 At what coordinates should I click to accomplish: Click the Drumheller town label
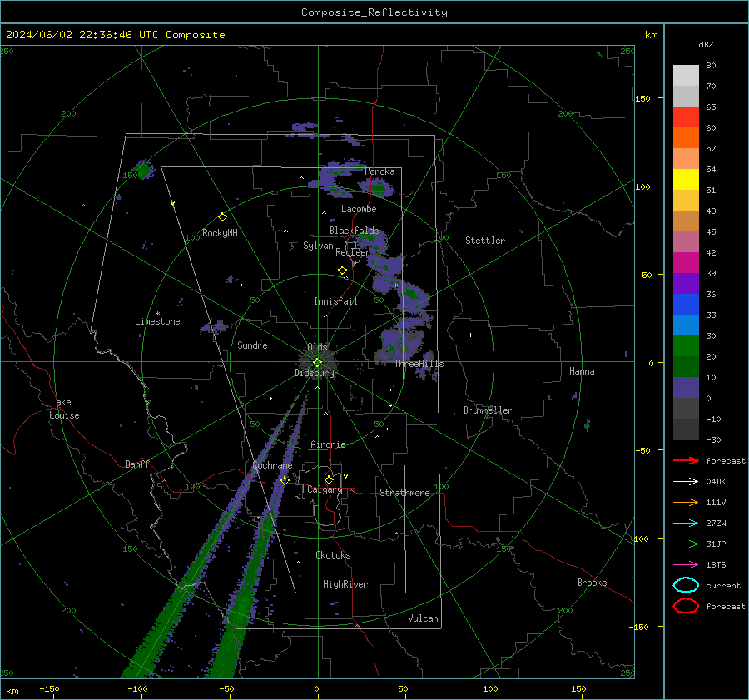pos(488,410)
